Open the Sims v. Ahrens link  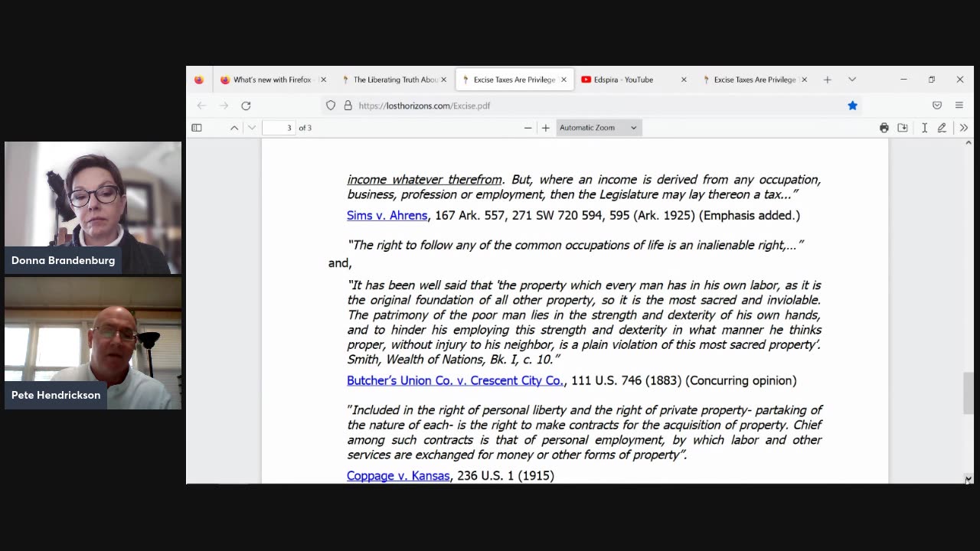click(x=387, y=216)
